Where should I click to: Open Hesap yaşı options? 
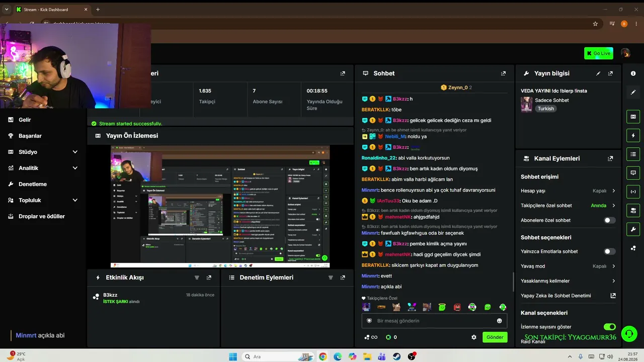click(x=568, y=191)
